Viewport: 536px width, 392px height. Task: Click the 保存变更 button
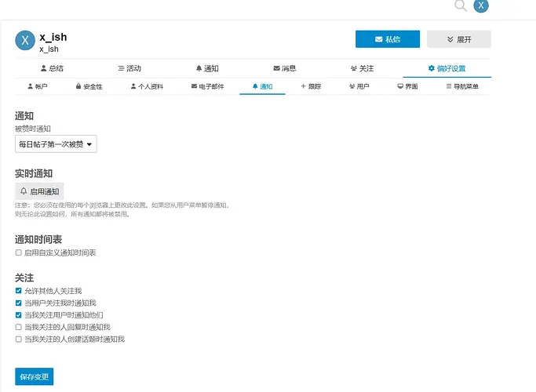pyautogui.click(x=34, y=377)
